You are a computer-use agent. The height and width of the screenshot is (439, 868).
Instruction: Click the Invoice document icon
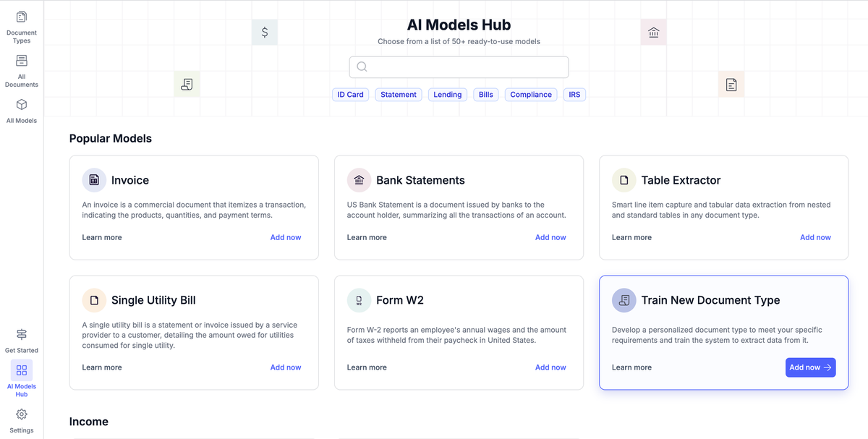click(x=93, y=179)
